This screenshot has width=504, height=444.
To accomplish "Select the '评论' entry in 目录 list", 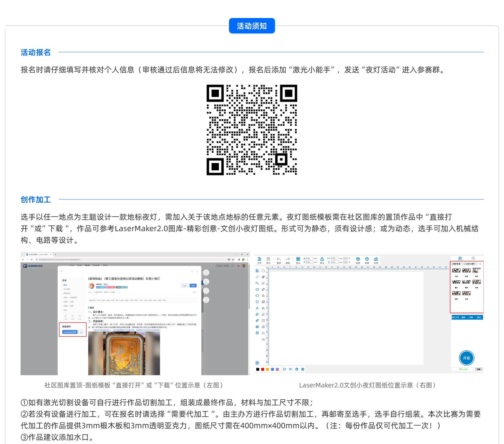I will point(65,310).
